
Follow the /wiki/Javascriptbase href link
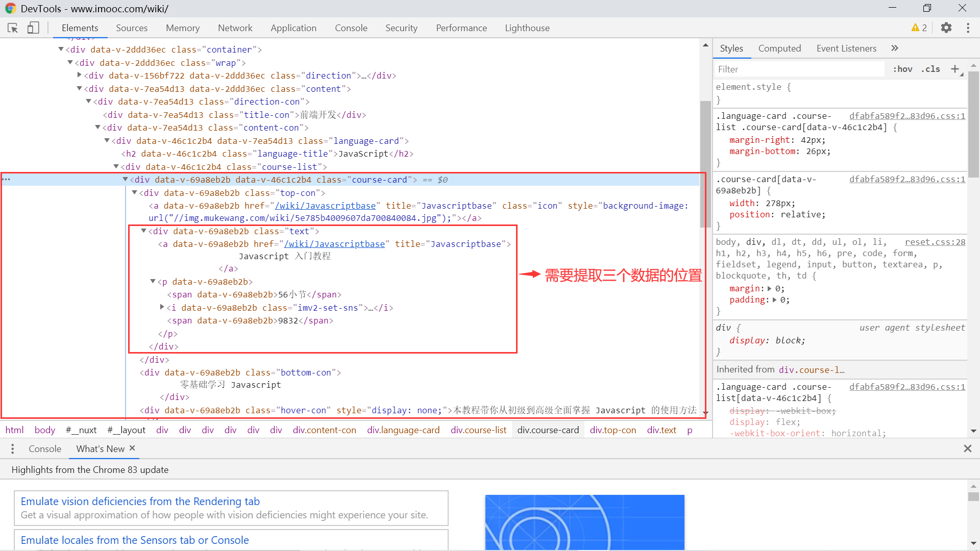tap(325, 206)
